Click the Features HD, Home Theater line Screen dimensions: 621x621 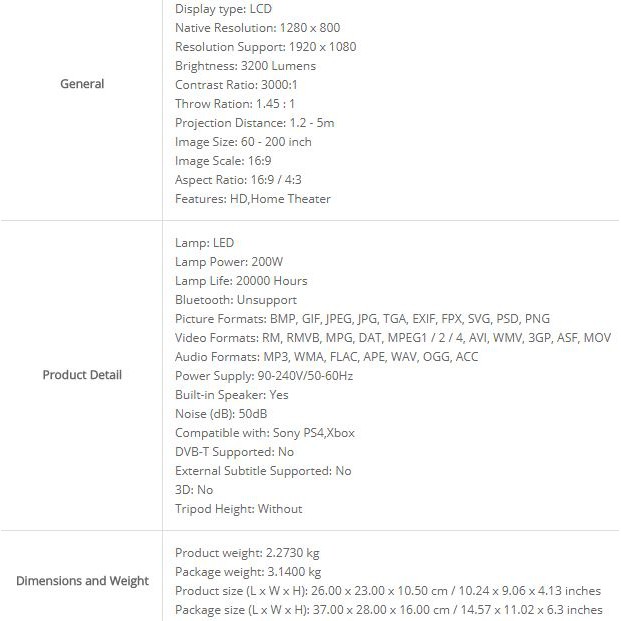(252, 199)
